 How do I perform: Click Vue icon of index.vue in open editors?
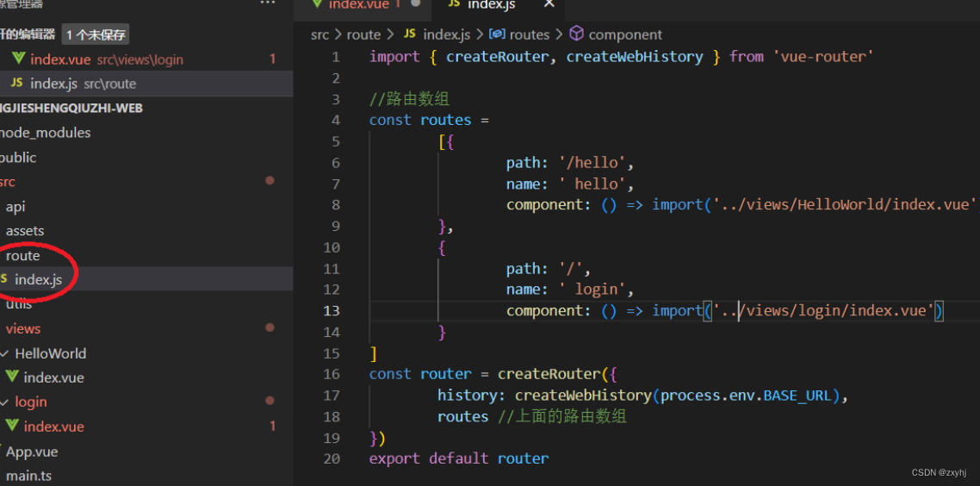coord(18,59)
